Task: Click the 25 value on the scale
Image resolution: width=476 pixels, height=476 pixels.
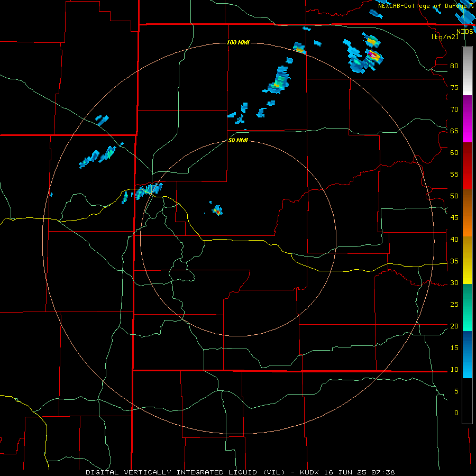Action: coord(454,305)
